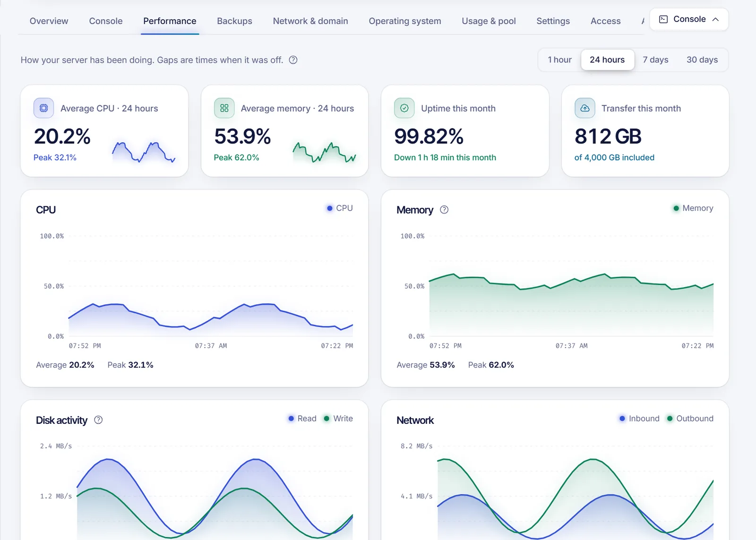Screen dimensions: 756x540
Task: Go to the Usage & pool tab
Action: [489, 21]
